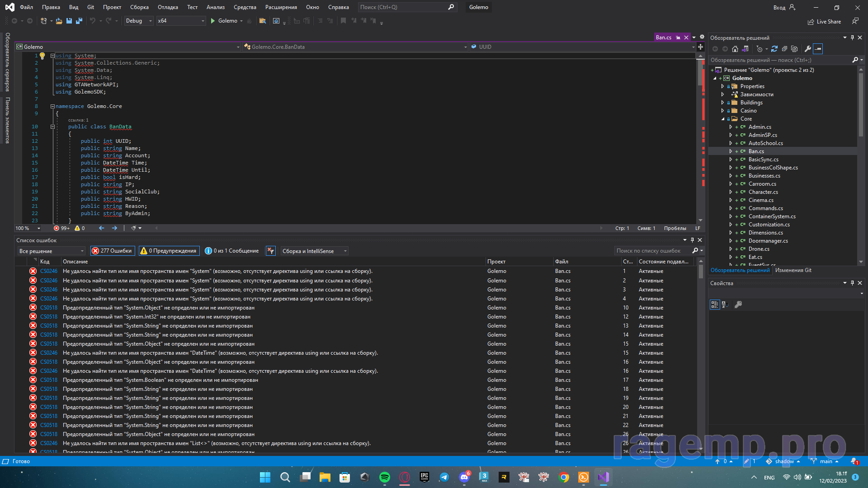This screenshot has width=868, height=488.
Task: Click the Live Share button
Action: tap(824, 21)
